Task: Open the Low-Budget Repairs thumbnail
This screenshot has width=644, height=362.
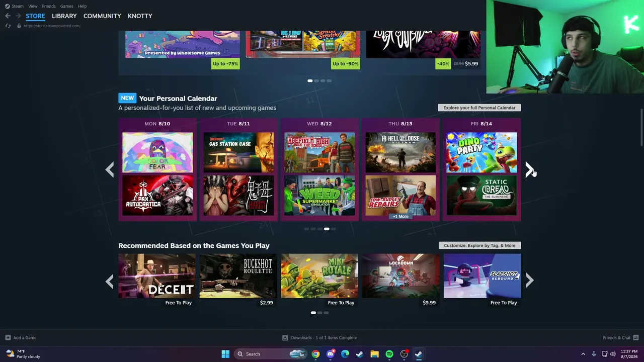Action: pyautogui.click(x=400, y=195)
